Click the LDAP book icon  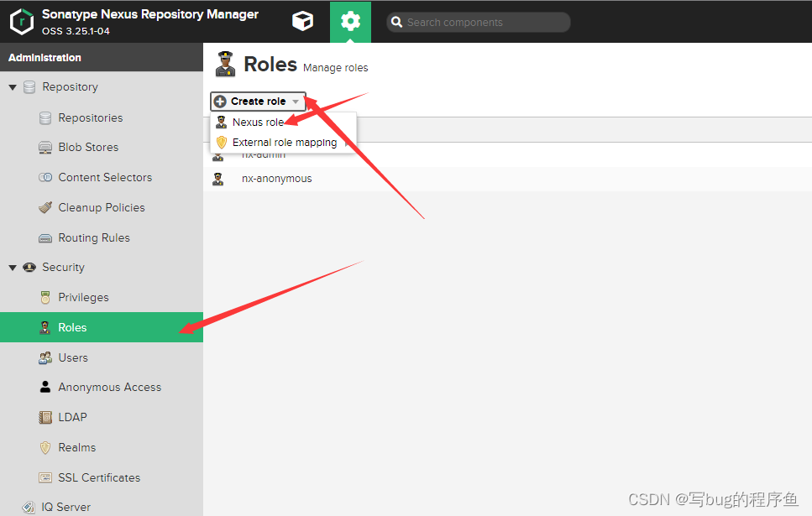pos(45,417)
